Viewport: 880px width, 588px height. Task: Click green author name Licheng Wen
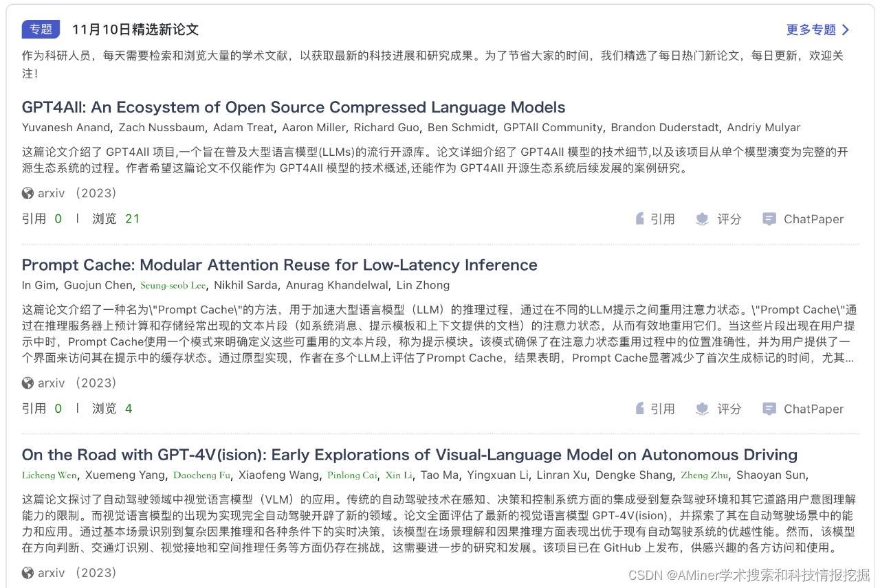point(49,475)
